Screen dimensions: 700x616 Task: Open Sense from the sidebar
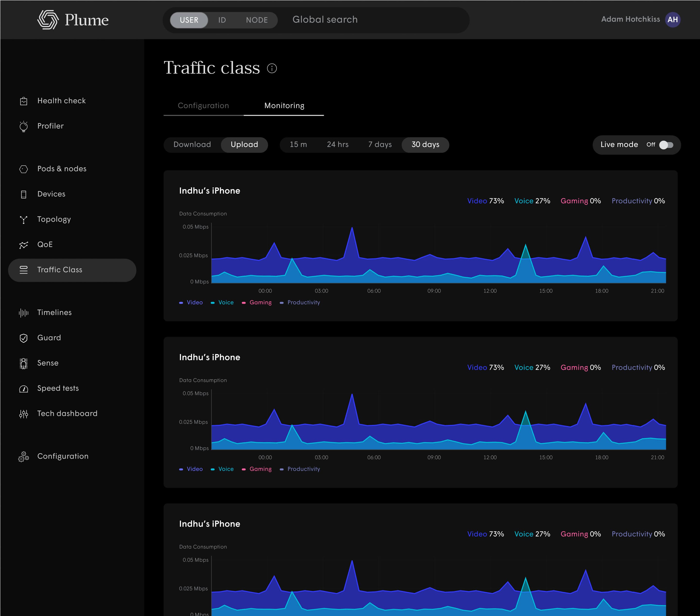48,363
